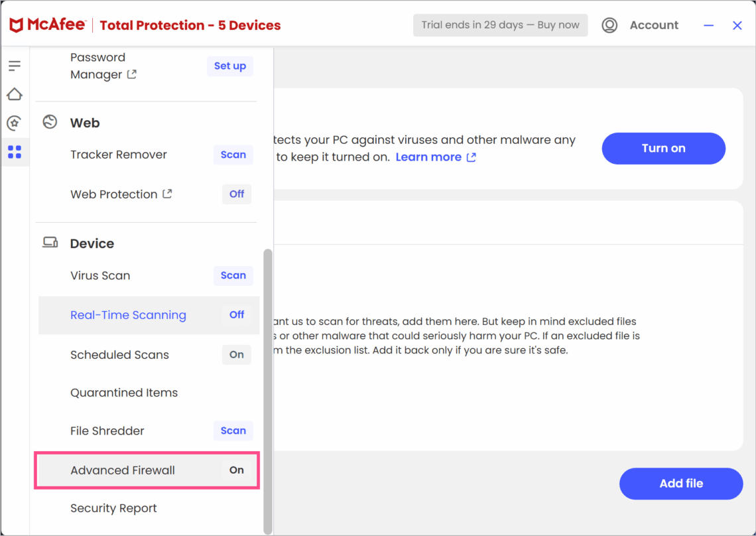Screen dimensions: 756x536
Task: Toggle the Real-Time Scanning Off badge
Action: (x=237, y=314)
